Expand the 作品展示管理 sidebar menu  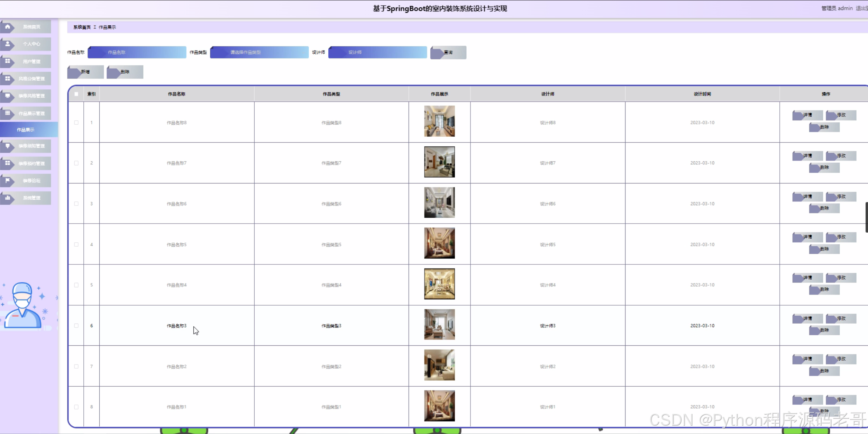click(31, 113)
